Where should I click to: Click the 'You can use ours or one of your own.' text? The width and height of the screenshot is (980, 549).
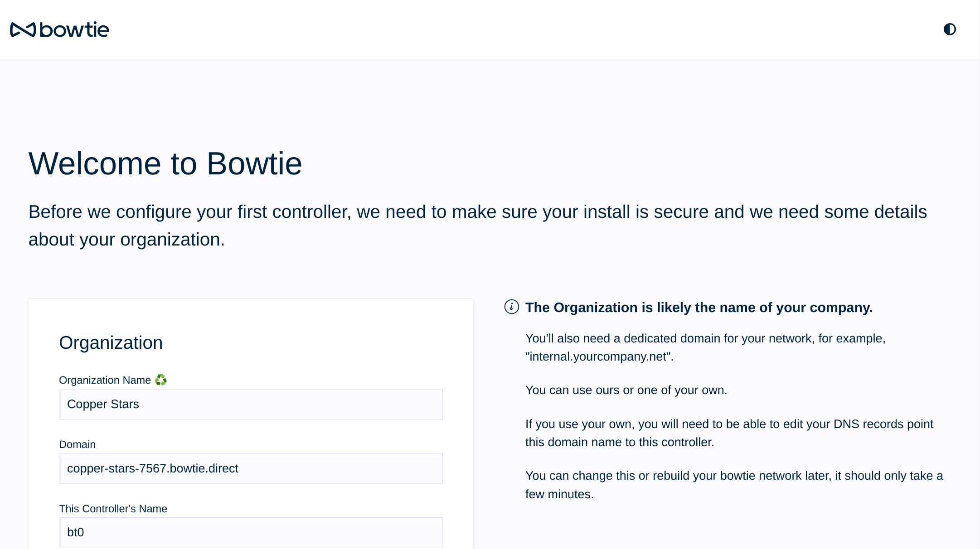[x=626, y=390]
